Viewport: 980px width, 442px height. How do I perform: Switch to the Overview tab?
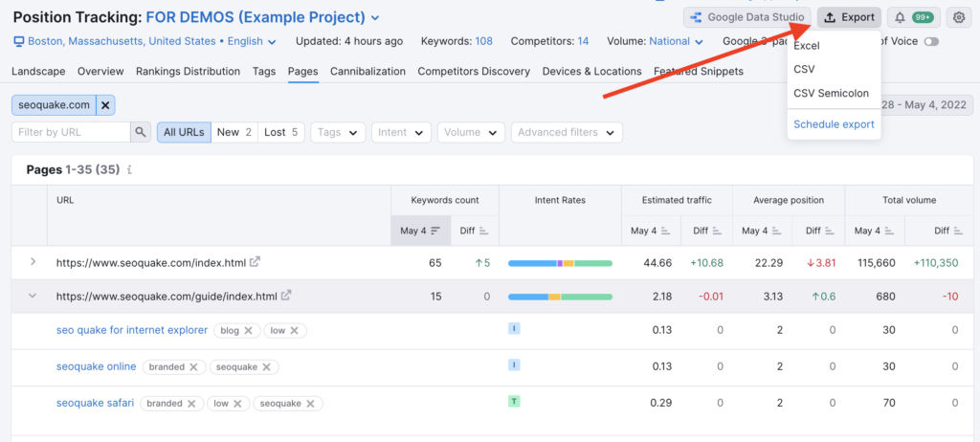[100, 71]
